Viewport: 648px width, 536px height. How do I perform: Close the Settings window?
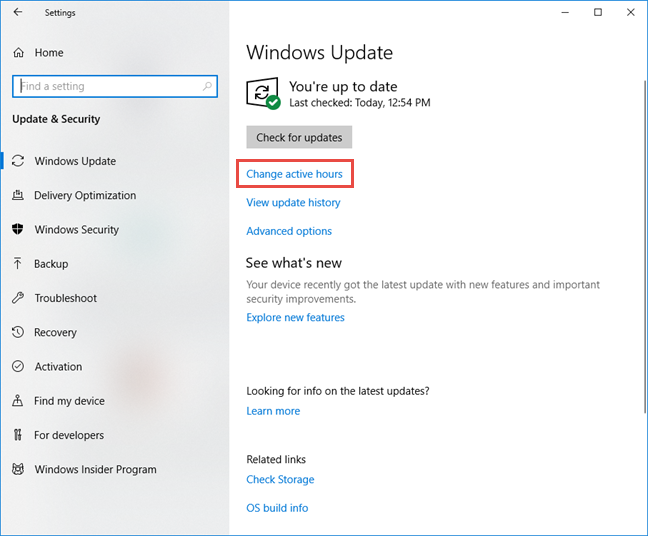click(x=630, y=12)
